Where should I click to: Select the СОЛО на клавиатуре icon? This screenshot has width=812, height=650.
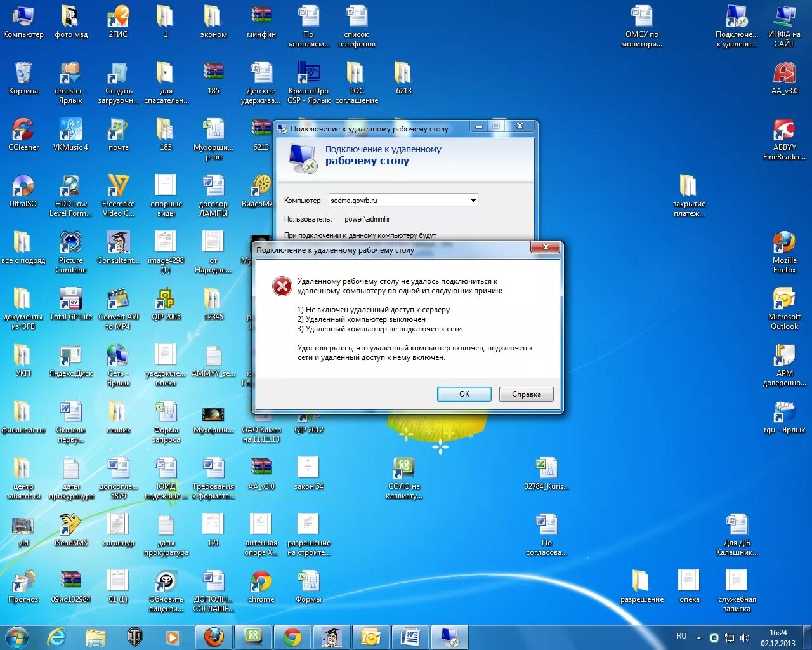(x=403, y=478)
